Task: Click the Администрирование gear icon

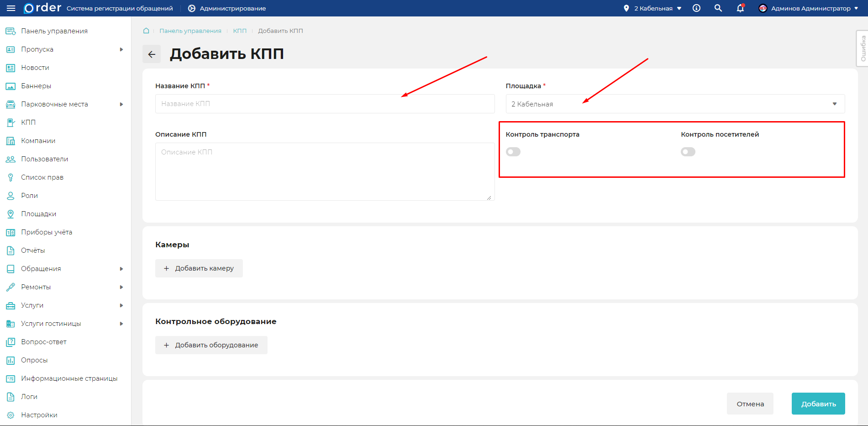Action: (192, 8)
